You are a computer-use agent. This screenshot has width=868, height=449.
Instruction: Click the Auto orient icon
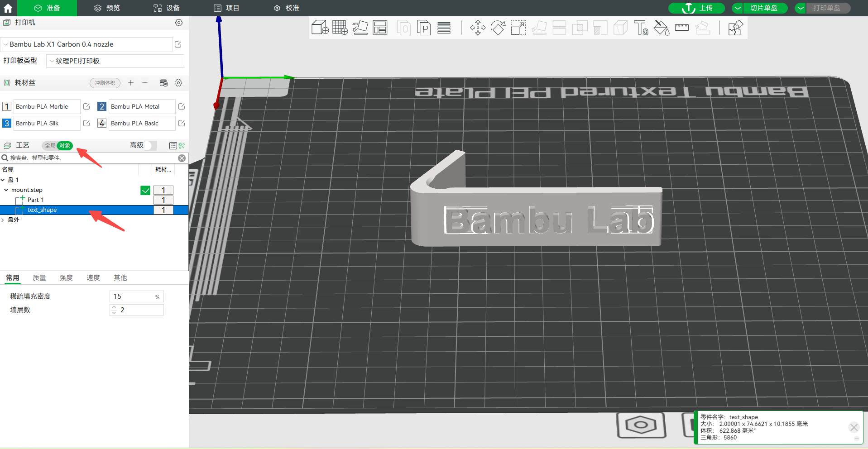pos(360,28)
